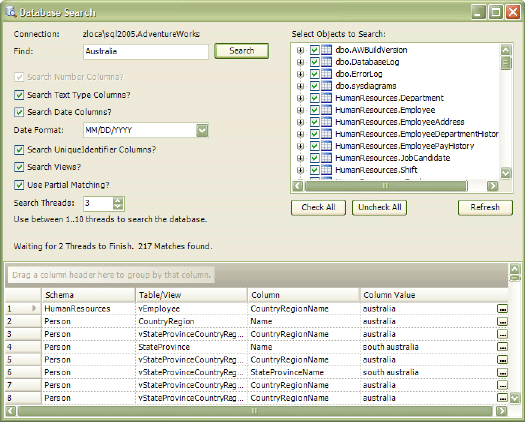Open ellipsis button for row 6 StateProvinceName
525x422 pixels.
pyautogui.click(x=502, y=372)
